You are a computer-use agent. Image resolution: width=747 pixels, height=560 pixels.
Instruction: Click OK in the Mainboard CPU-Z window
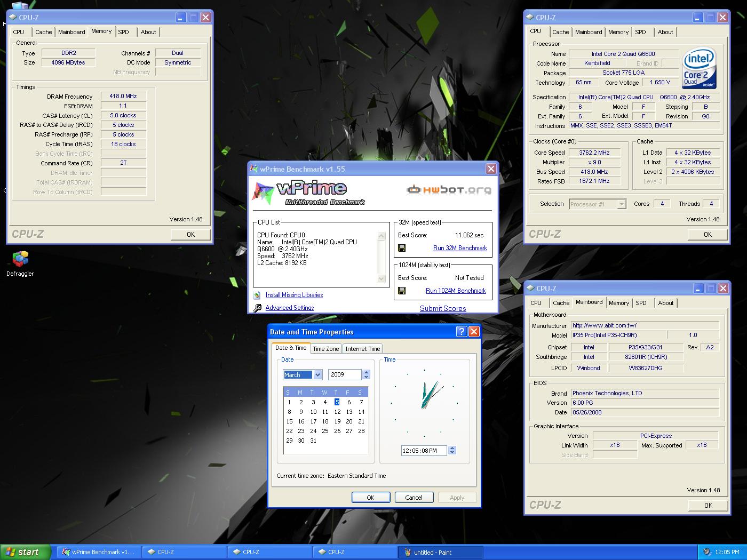[708, 506]
